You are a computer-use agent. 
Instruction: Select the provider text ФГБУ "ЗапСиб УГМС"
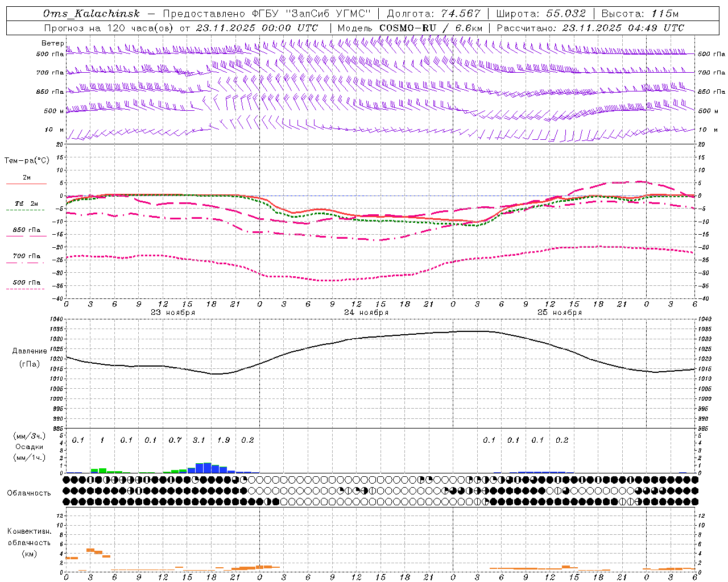coord(311,14)
